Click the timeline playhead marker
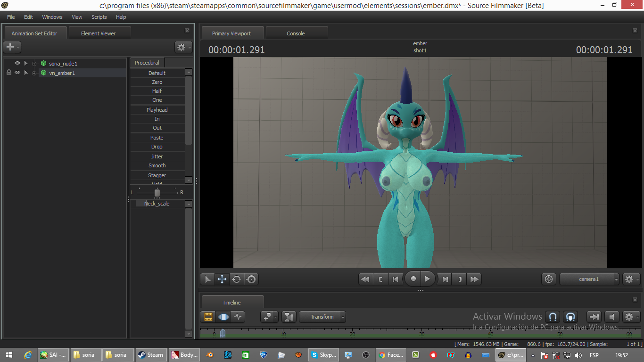This screenshot has height=362, width=644. (x=223, y=333)
